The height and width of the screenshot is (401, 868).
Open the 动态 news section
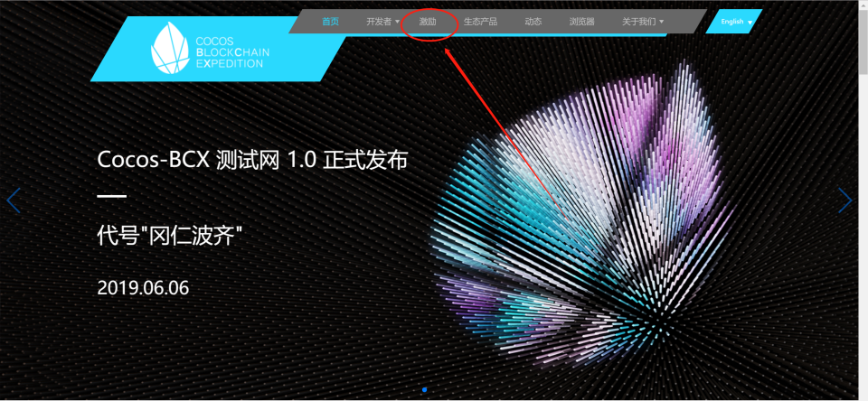pyautogui.click(x=533, y=22)
